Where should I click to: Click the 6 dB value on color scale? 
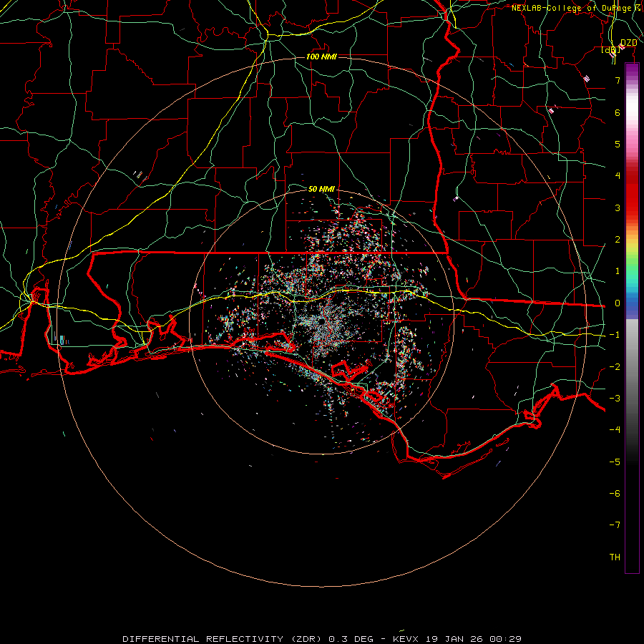[618, 112]
